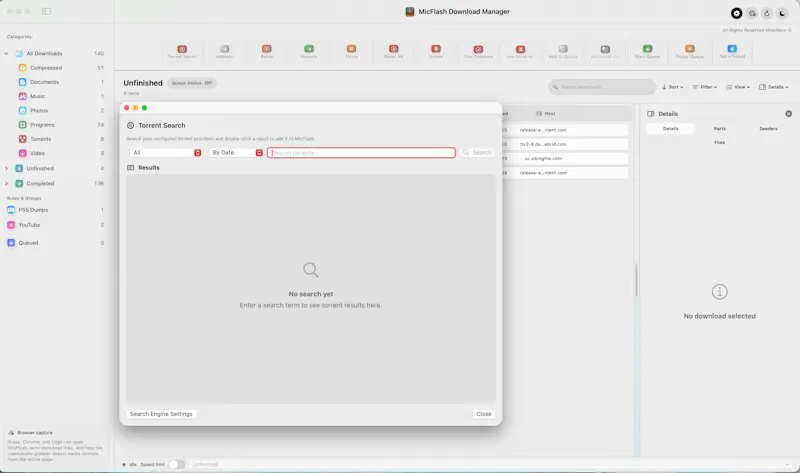Click the Address toolbar icon
The image size is (800, 473).
click(224, 49)
